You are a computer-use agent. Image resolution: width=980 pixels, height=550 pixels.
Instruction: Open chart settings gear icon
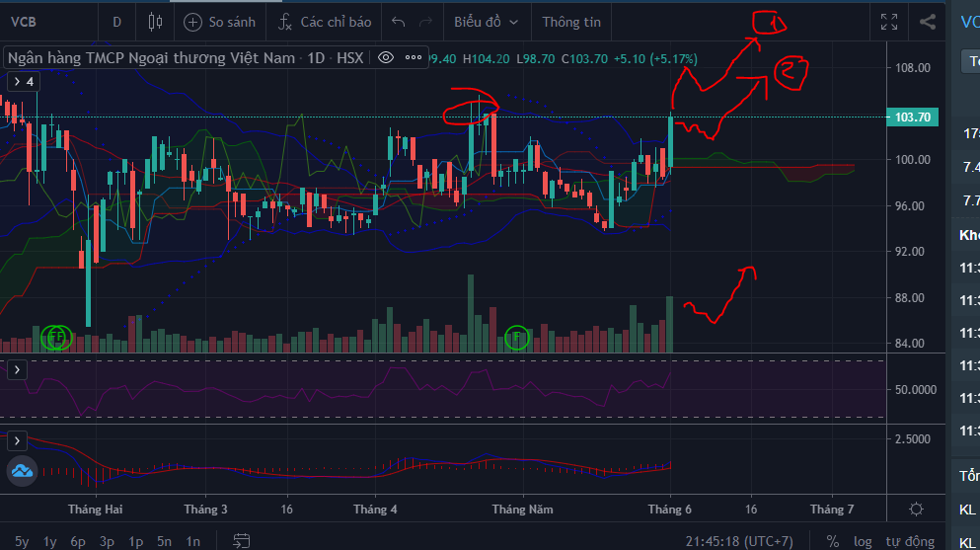pos(916,509)
